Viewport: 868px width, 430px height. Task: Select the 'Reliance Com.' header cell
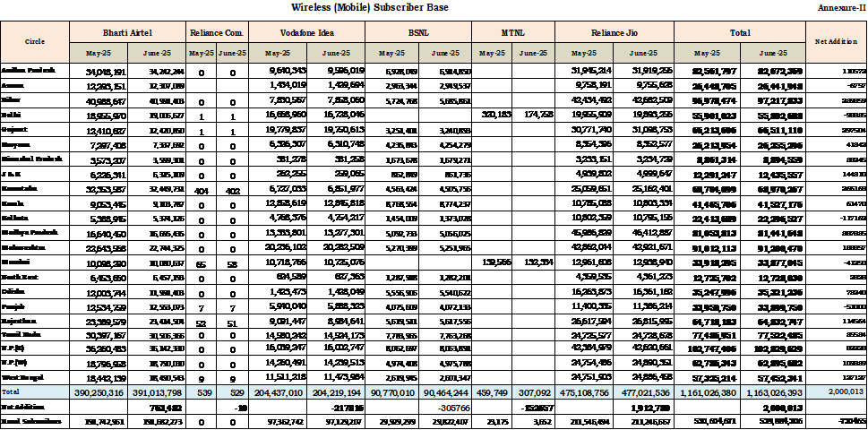(x=217, y=32)
